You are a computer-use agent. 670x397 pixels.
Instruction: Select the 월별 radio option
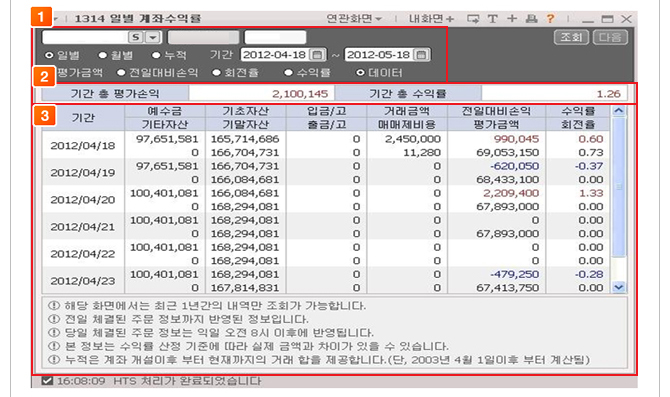tap(103, 55)
